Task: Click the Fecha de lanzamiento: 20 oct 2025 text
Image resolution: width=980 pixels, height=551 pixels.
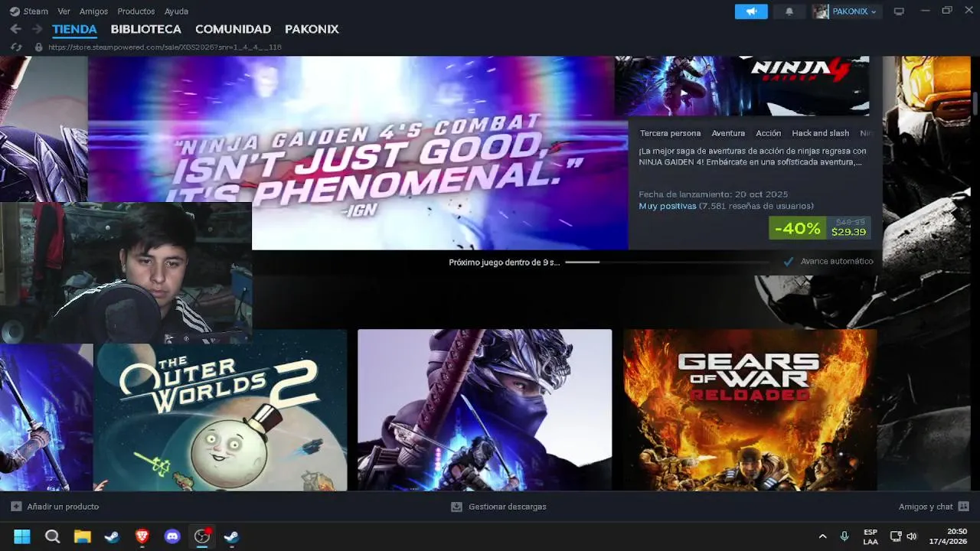Action: [713, 194]
